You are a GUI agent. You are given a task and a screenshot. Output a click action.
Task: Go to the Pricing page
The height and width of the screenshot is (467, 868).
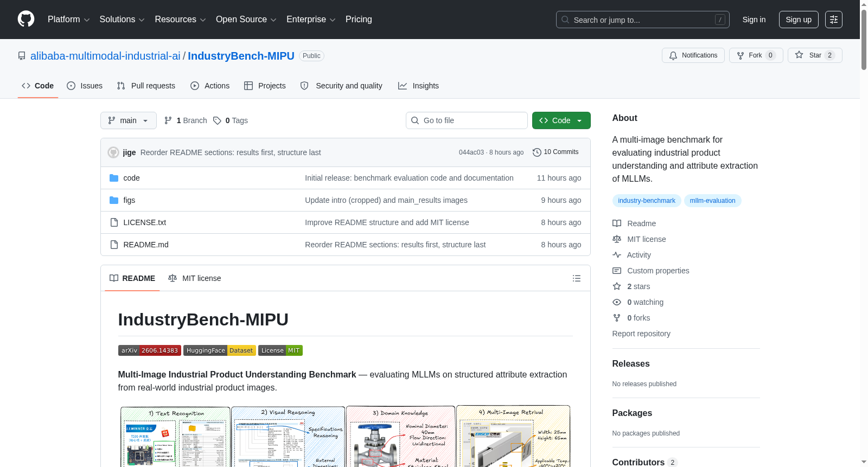point(359,20)
